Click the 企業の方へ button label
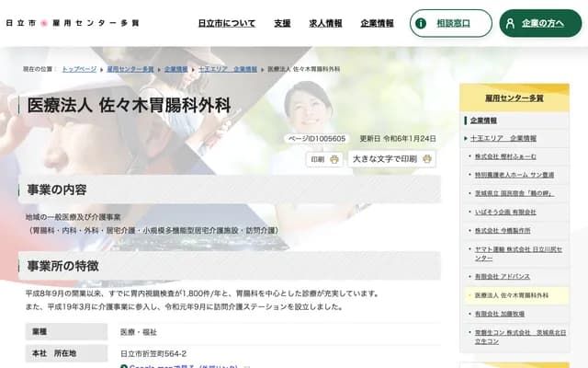The width and height of the screenshot is (588, 368). [x=542, y=23]
